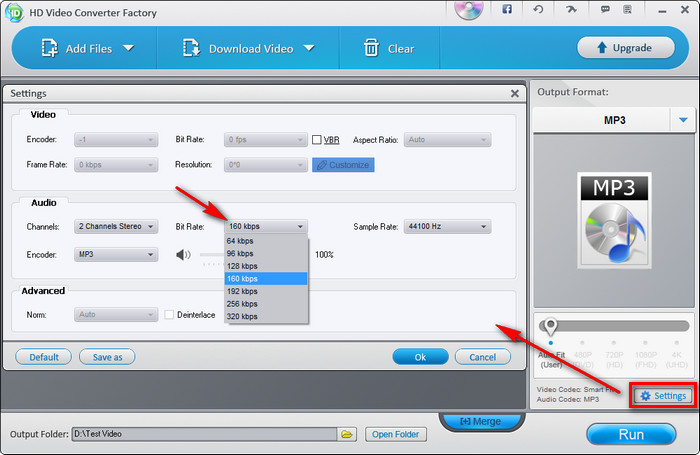The height and width of the screenshot is (455, 700).
Task: Confirm settings with the Ok button
Action: 420,357
